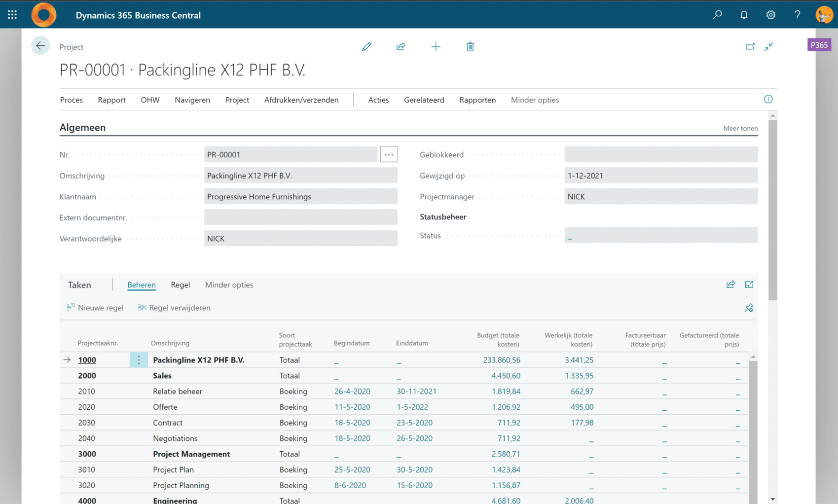Pin the Taken action bar
838x504 pixels.
[749, 308]
